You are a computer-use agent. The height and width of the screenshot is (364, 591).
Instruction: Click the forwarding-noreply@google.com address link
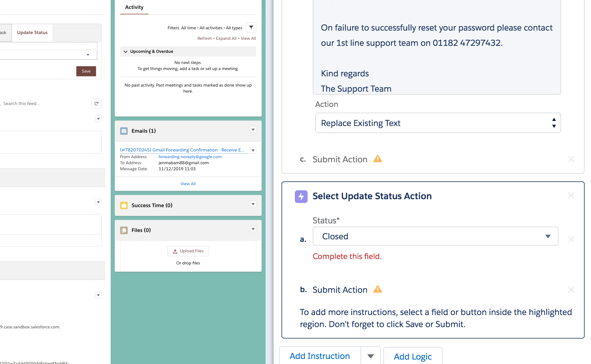pyautogui.click(x=190, y=157)
